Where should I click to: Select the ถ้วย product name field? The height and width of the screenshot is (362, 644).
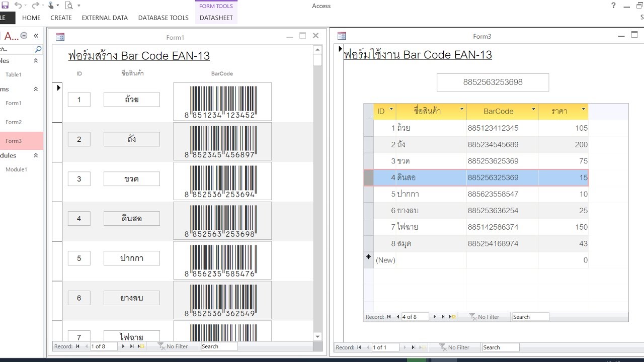[x=132, y=100]
